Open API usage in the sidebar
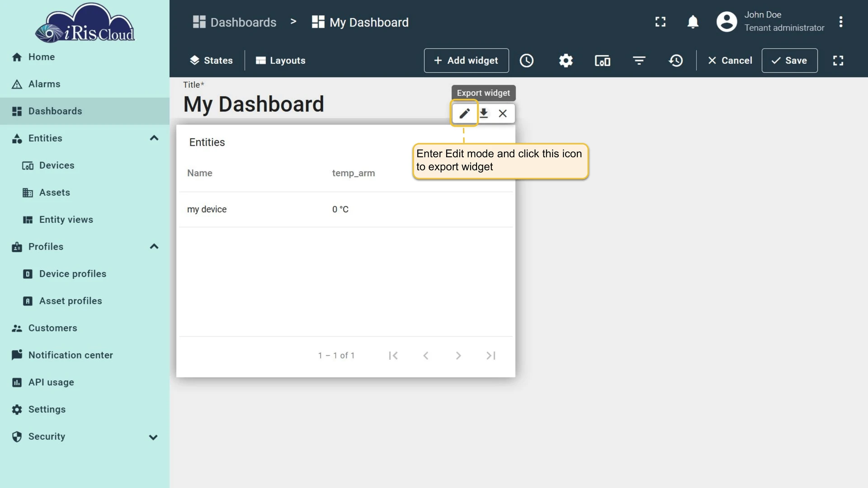Image resolution: width=868 pixels, height=488 pixels. (85, 382)
